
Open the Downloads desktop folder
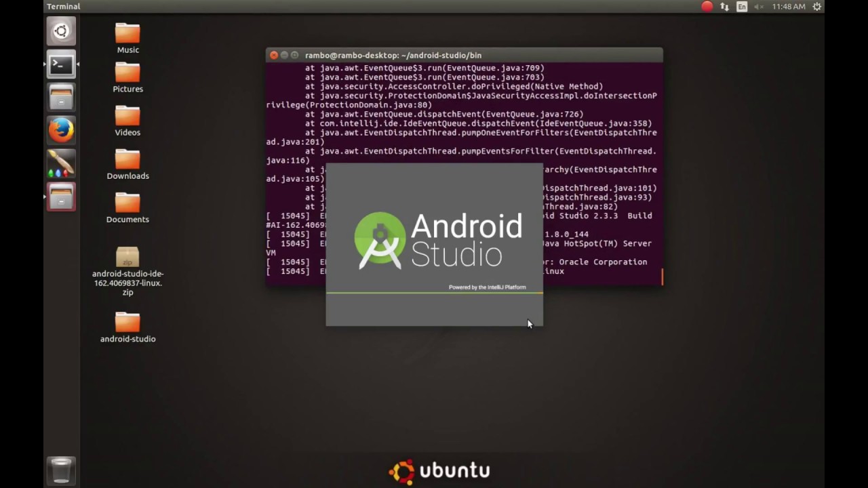coord(127,164)
